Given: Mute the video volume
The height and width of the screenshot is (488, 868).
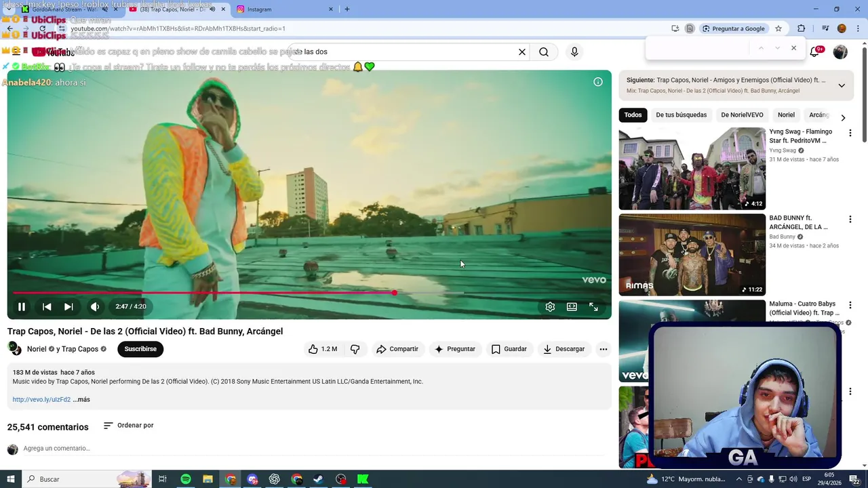Looking at the screenshot, I should tap(95, 307).
